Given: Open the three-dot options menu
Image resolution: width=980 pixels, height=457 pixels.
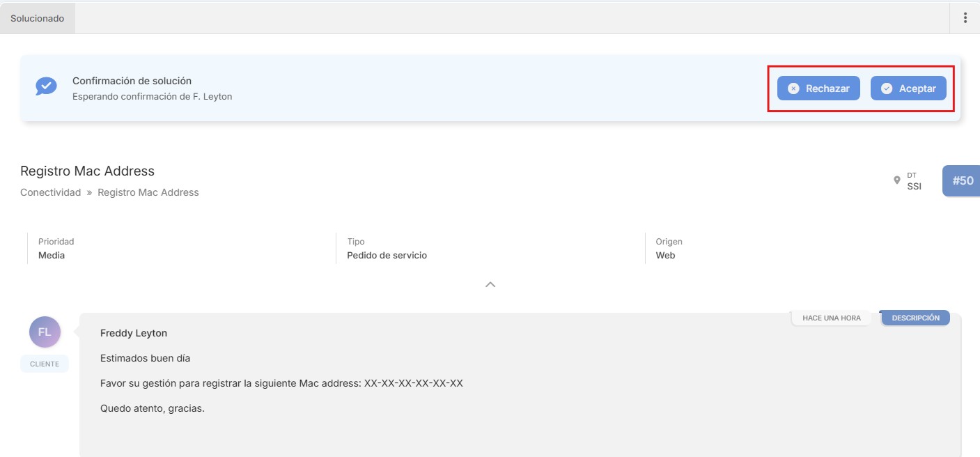Looking at the screenshot, I should 965,18.
